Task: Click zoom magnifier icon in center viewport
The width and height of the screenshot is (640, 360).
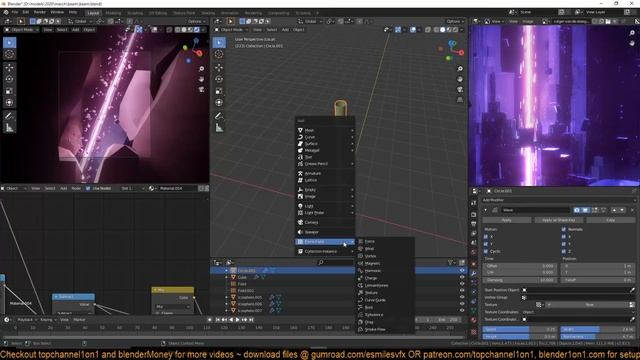Action: point(460,69)
